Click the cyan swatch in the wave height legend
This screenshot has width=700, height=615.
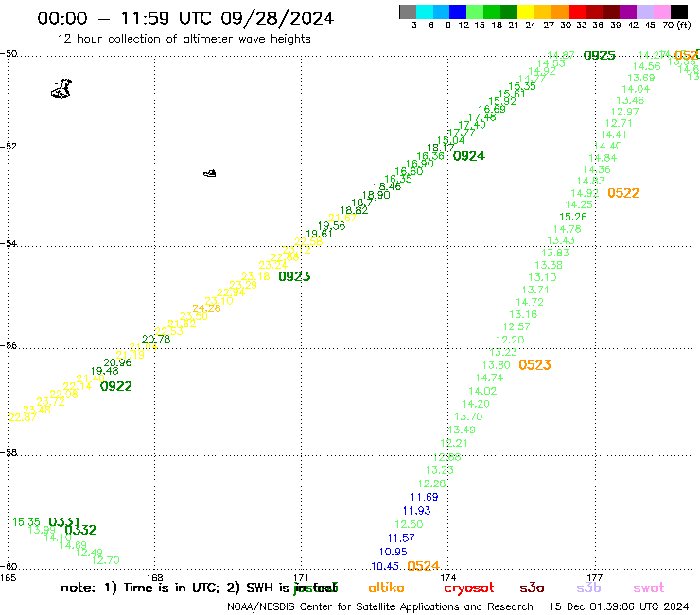(x=425, y=11)
